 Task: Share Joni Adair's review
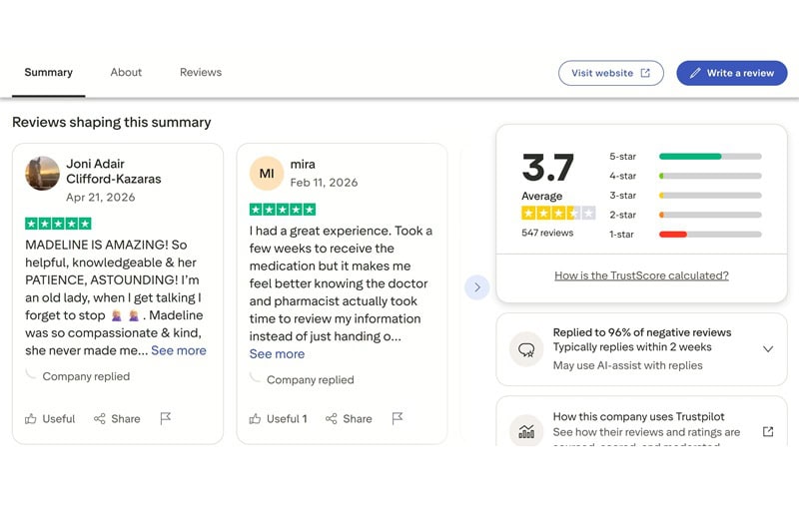(x=117, y=418)
